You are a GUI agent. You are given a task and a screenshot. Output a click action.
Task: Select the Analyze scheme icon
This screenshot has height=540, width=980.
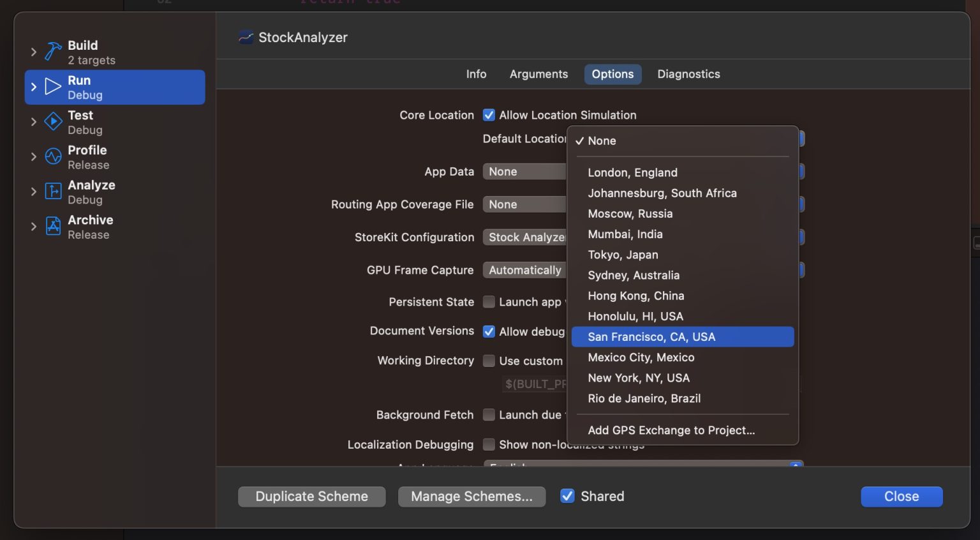click(x=54, y=191)
